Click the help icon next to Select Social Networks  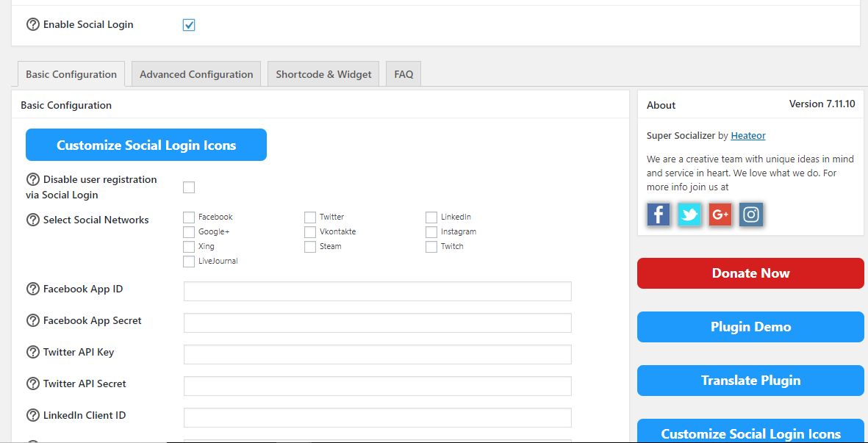[32, 219]
